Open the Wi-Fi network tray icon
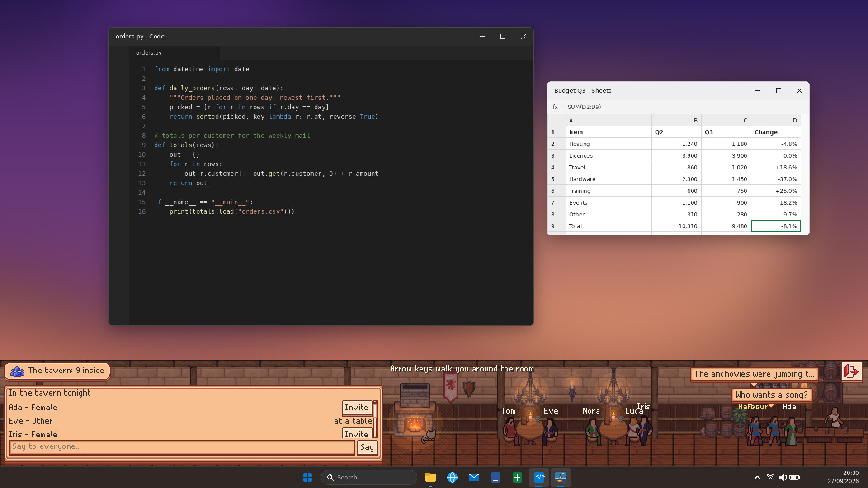Image resolution: width=868 pixels, height=488 pixels. coord(770,477)
